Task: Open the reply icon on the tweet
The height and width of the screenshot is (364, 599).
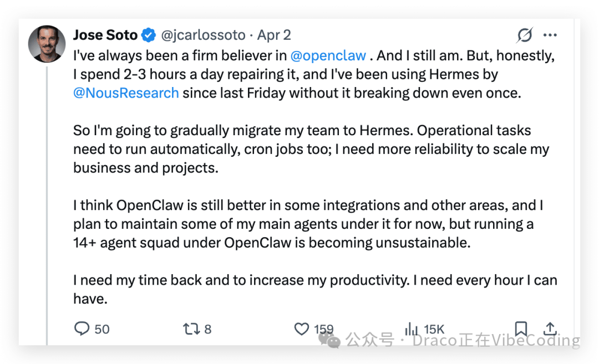Action: (x=81, y=329)
